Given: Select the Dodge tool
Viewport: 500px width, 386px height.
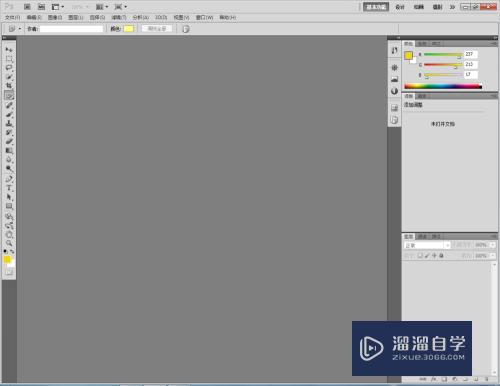Looking at the screenshot, I should click(9, 169).
